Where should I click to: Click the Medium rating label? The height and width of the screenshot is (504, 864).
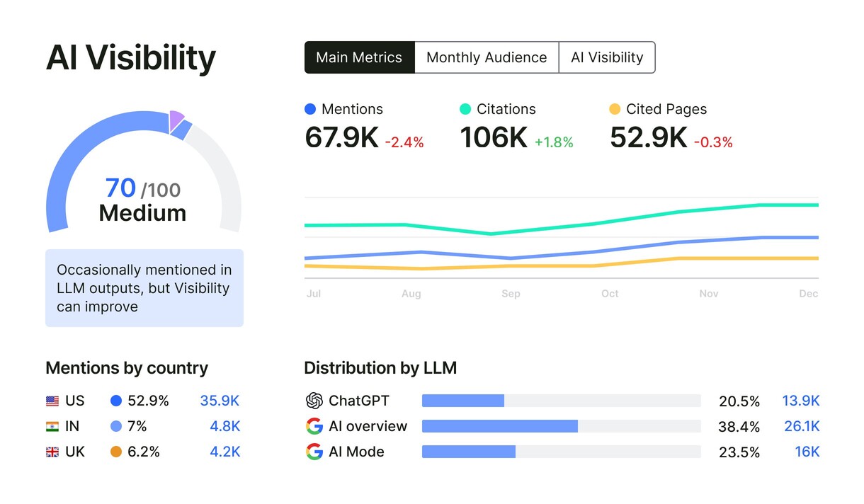(142, 213)
